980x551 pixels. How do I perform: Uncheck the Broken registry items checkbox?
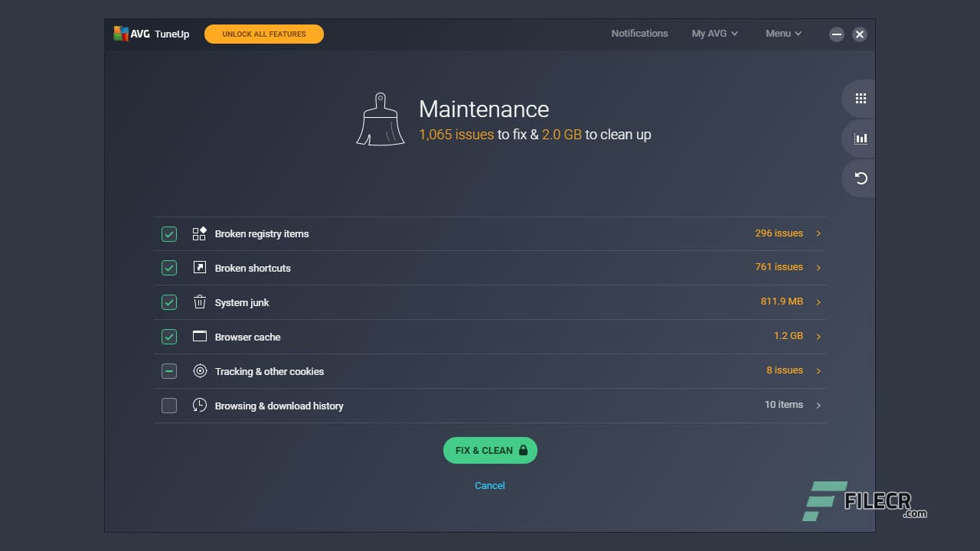point(169,233)
